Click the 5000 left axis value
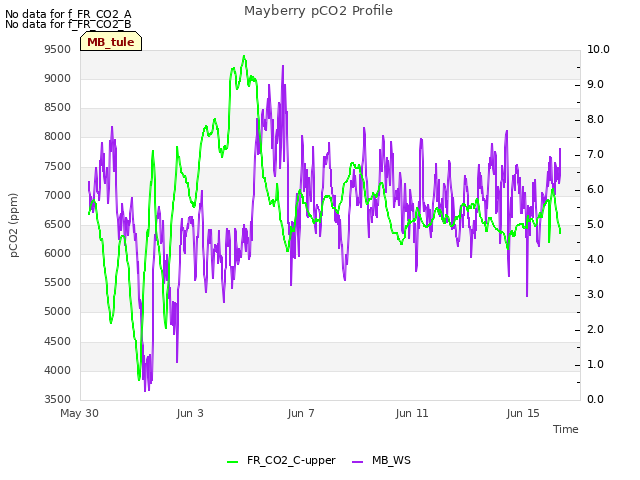Viewport: 640px width, 480px height. coord(58,312)
